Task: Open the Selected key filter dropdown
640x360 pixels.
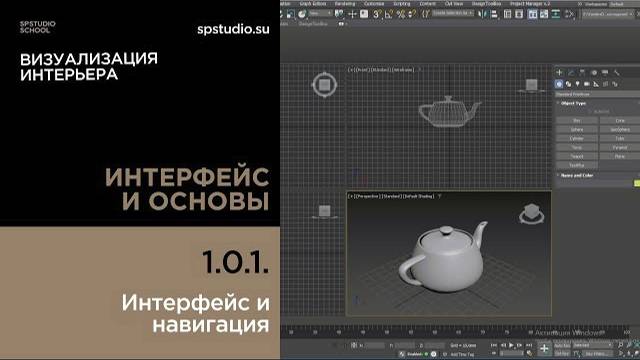Action: [x=593, y=345]
